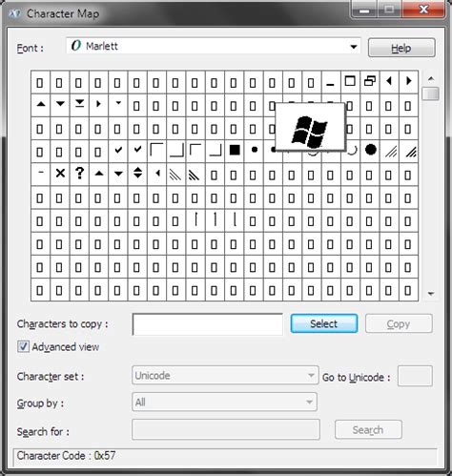Screen dimensions: 452x476
Task: Focus the Characters to copy text field
Action: coord(208,324)
